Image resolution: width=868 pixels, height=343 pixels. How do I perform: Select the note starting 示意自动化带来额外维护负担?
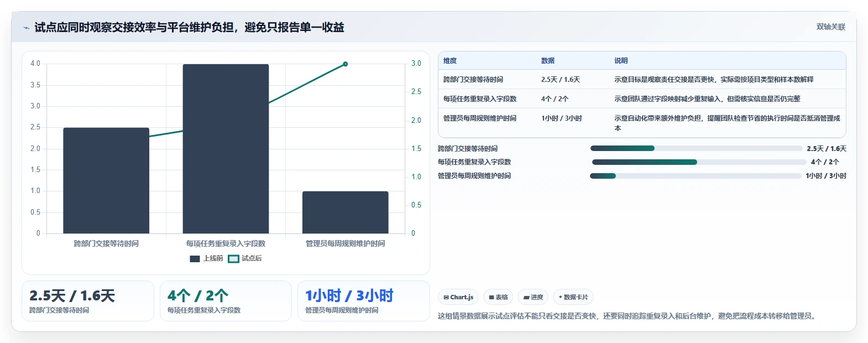[727, 123]
